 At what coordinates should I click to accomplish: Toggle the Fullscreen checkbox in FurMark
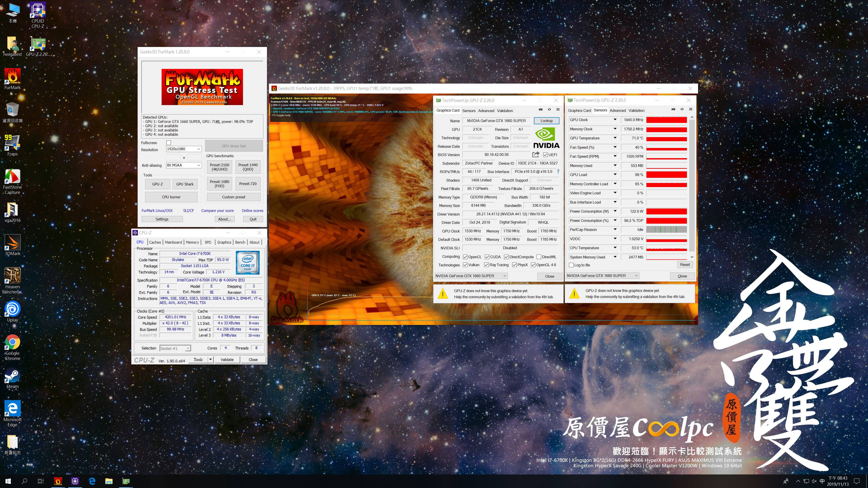coord(169,143)
